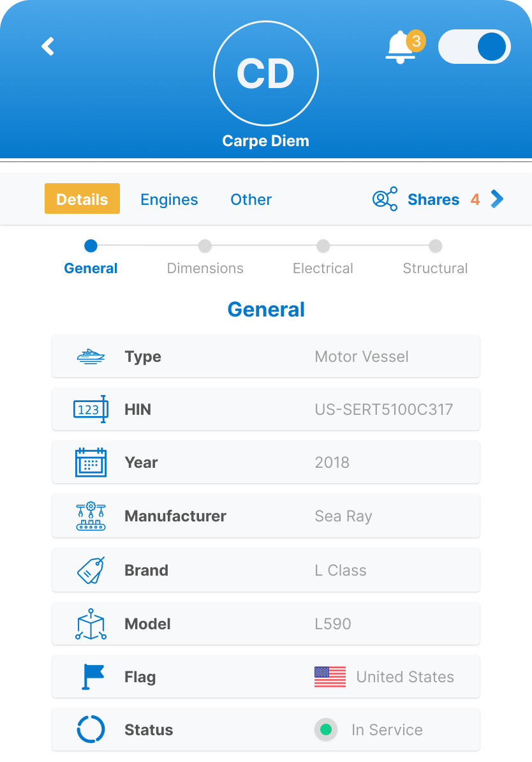Tap the back arrow icon

click(48, 46)
